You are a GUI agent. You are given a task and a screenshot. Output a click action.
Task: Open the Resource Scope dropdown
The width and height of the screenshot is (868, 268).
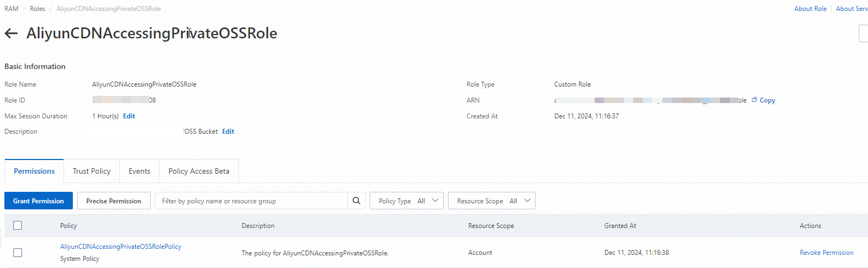pyautogui.click(x=491, y=201)
